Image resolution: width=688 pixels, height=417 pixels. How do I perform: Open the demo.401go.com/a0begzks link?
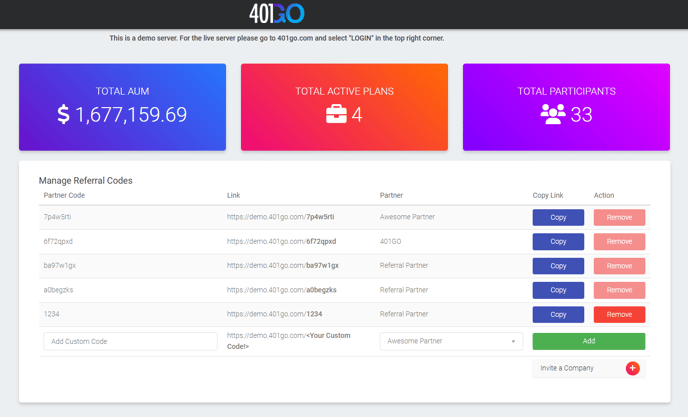[282, 290]
